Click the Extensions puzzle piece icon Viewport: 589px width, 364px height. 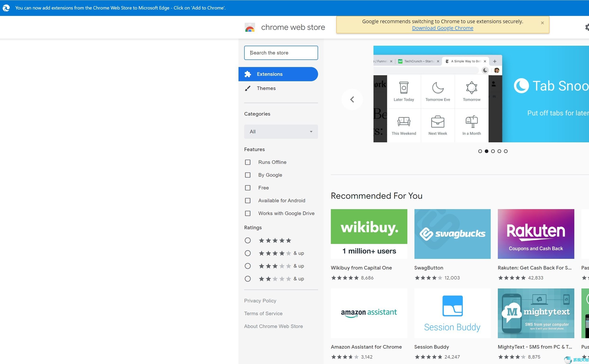[x=248, y=74]
